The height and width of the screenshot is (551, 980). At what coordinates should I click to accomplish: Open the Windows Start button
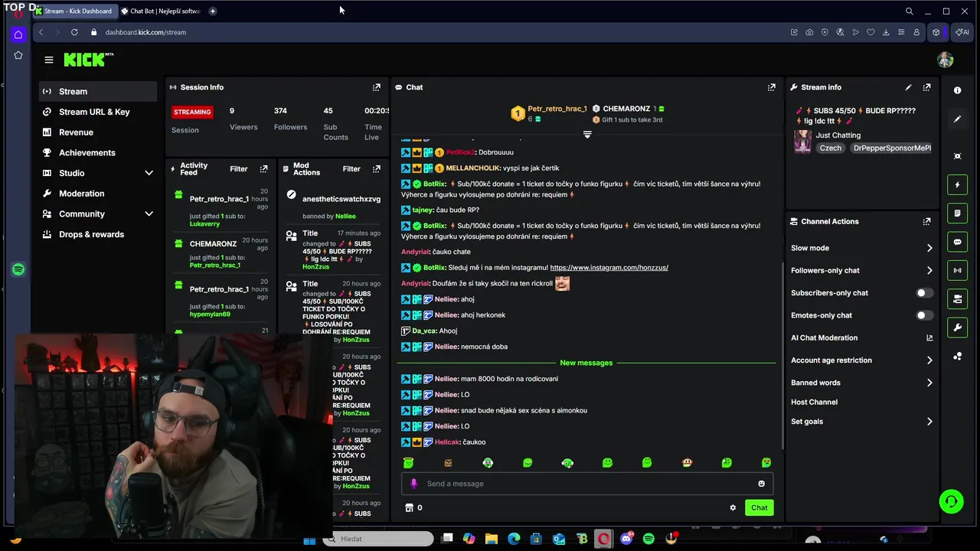click(x=309, y=540)
